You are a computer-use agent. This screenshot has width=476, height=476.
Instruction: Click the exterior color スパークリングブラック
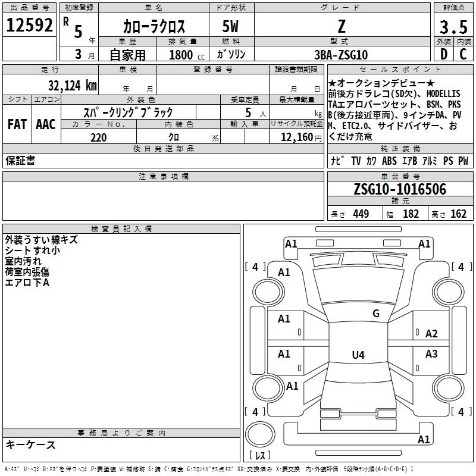128,112
